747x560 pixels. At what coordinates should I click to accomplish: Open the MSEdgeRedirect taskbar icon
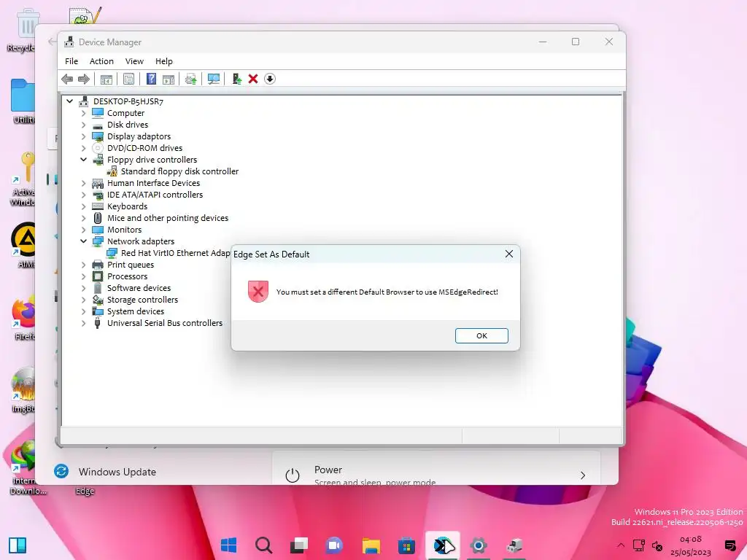pos(443,545)
